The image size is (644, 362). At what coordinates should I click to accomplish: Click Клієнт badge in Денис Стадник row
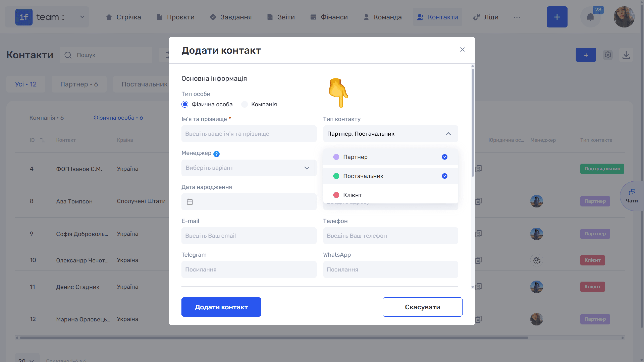[592, 287]
